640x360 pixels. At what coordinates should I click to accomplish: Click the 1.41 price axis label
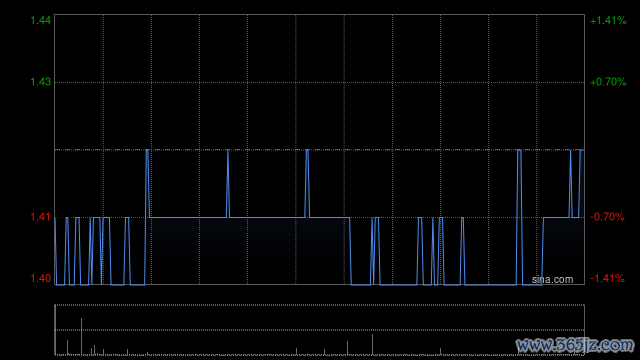pyautogui.click(x=40, y=217)
